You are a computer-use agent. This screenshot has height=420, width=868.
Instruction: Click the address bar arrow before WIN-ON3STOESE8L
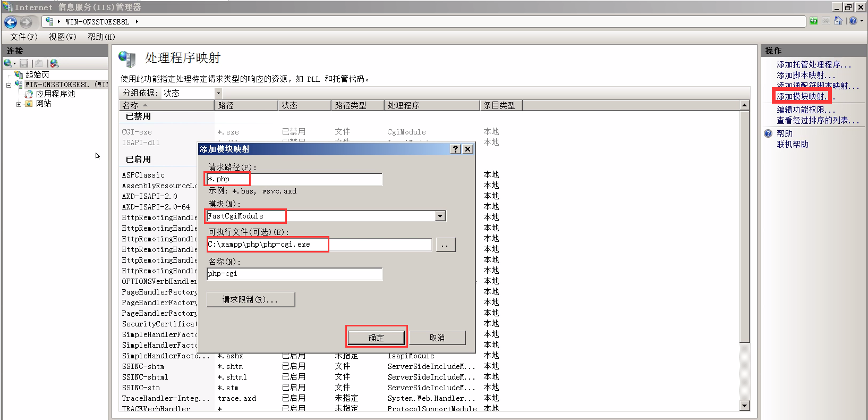[59, 22]
